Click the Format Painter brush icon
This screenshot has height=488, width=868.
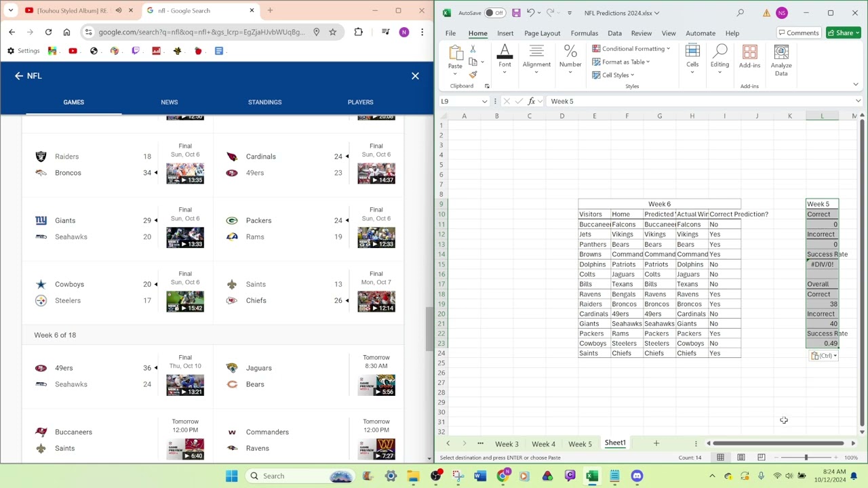coord(473,75)
